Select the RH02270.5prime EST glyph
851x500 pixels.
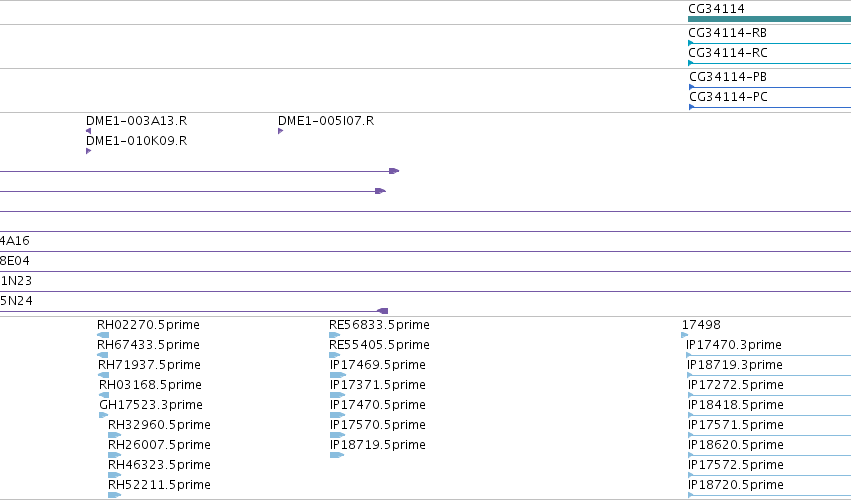[103, 335]
